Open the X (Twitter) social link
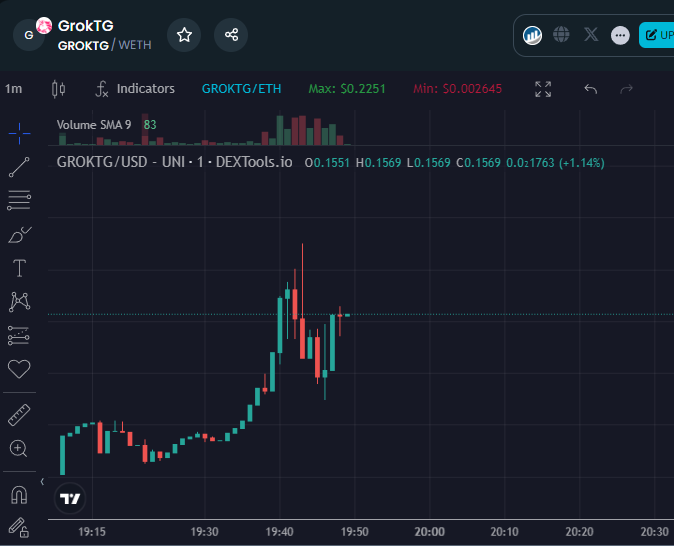The height and width of the screenshot is (546, 674). click(x=591, y=34)
